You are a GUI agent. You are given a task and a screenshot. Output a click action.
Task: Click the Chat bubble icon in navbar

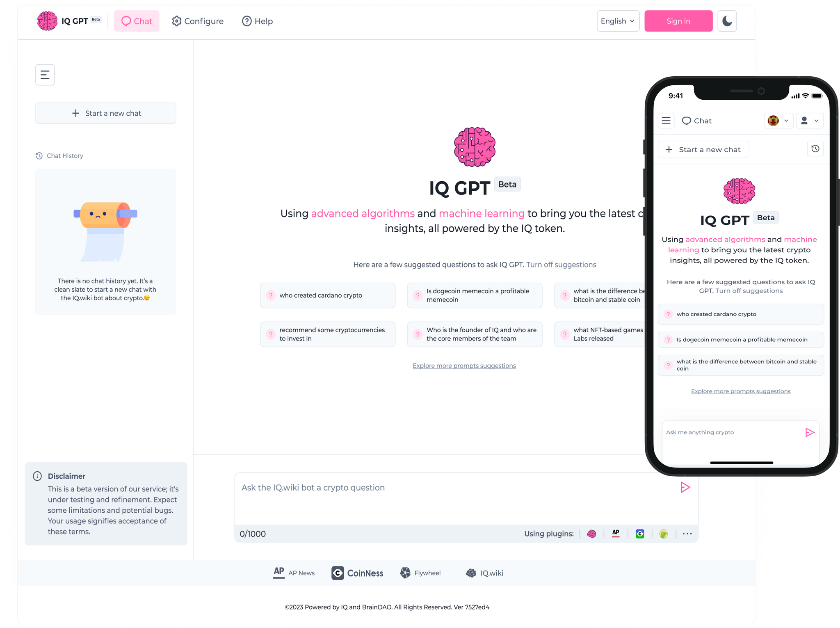coord(126,21)
